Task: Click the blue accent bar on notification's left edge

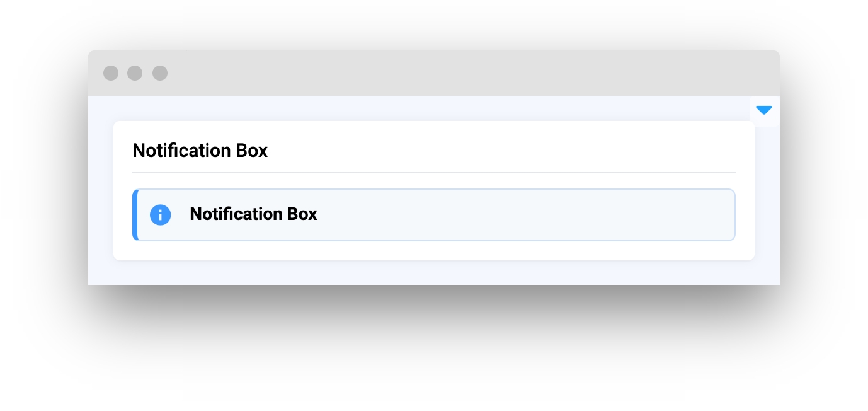Action: (135, 215)
